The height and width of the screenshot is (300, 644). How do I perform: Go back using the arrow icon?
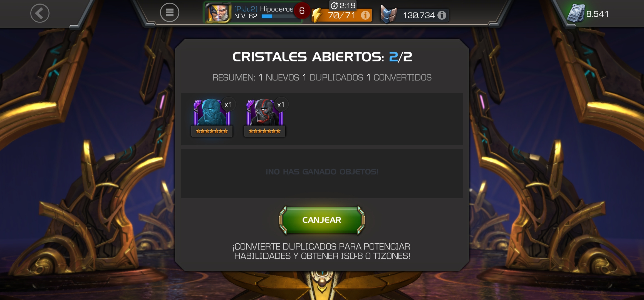(40, 13)
